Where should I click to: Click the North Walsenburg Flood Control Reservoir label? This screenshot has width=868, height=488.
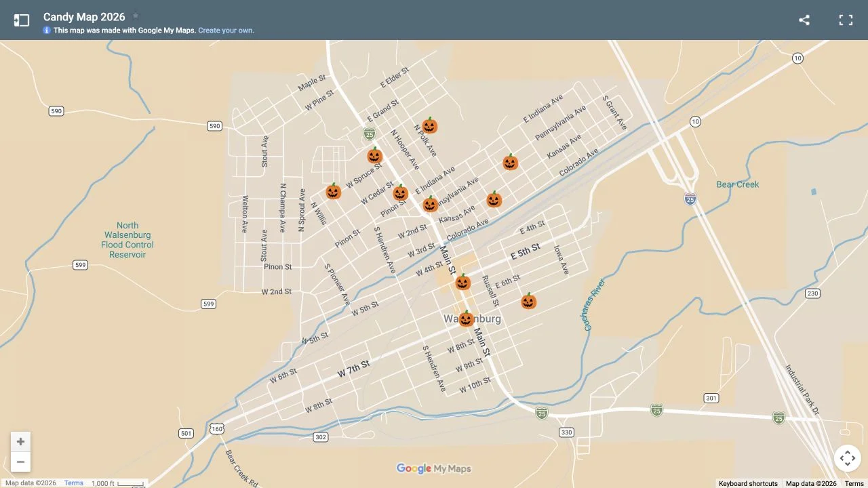pyautogui.click(x=127, y=240)
